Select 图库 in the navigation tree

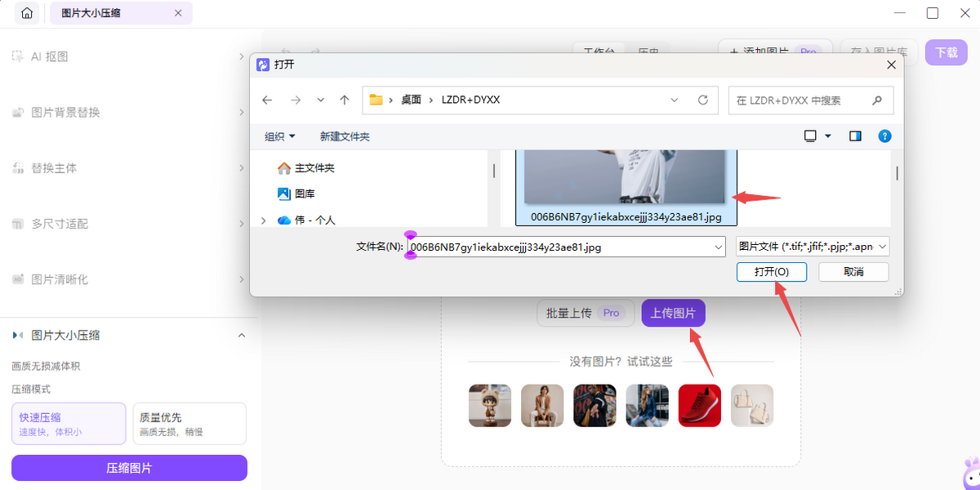(296, 194)
